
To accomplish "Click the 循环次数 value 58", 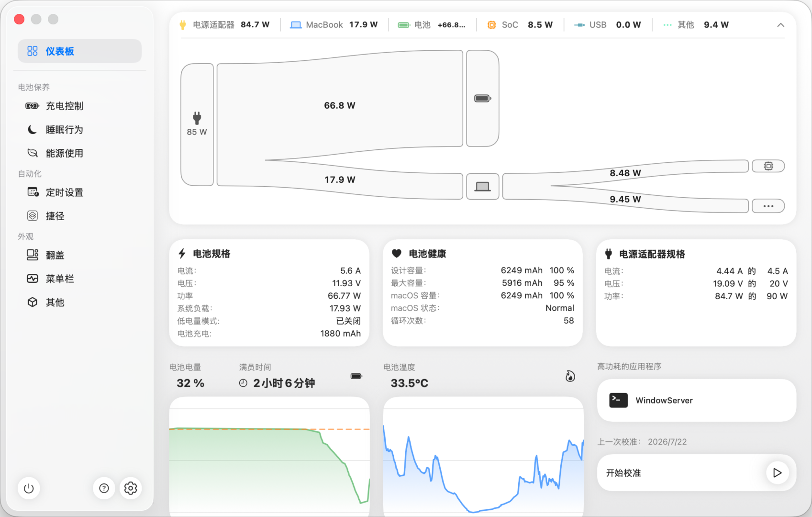I will click(568, 321).
